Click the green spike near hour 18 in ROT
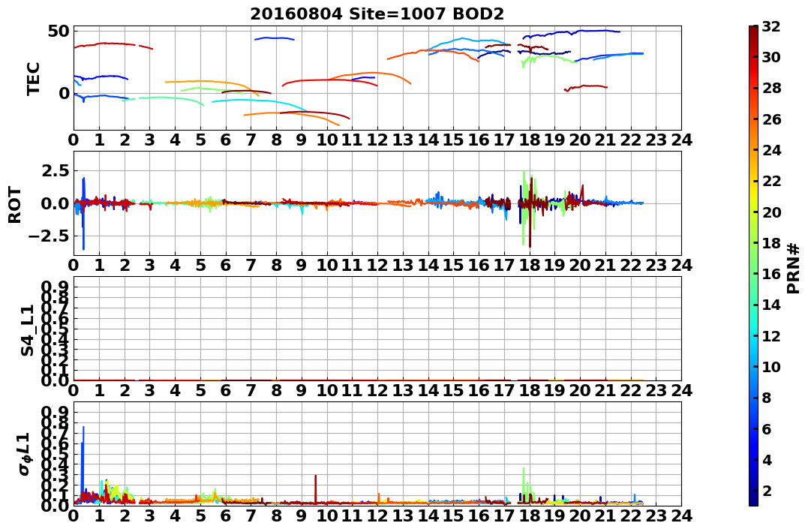This screenshot has height=532, width=808. (524, 206)
